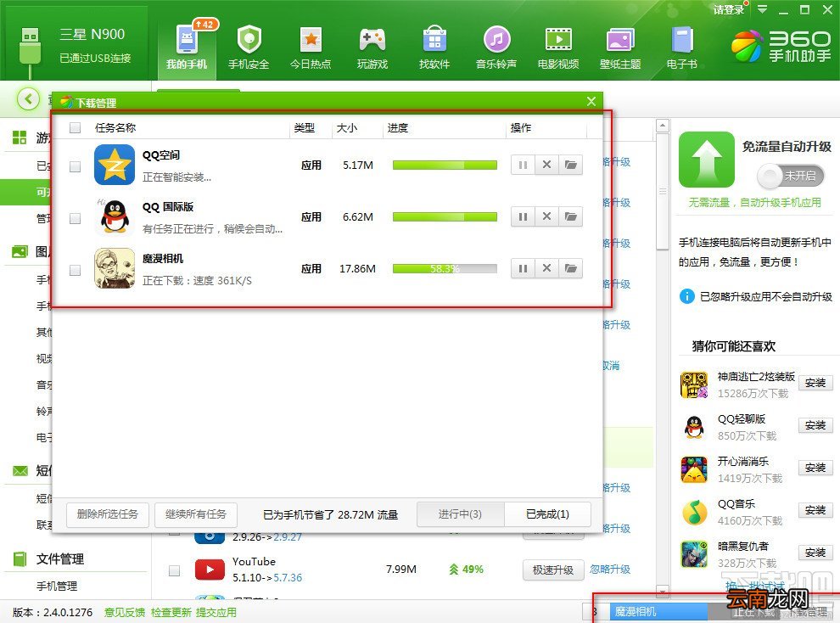The height and width of the screenshot is (623, 840).
Task: Click 忽略升级 link for YouTube
Action: click(x=610, y=570)
